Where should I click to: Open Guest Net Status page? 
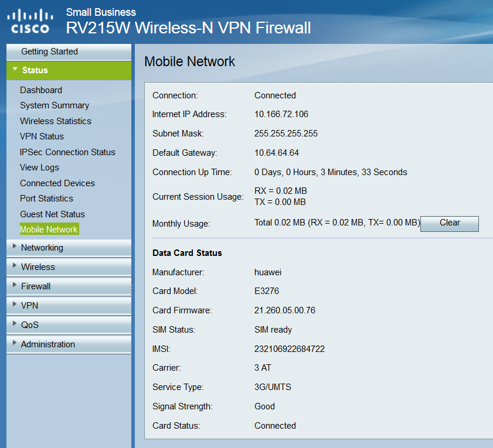(53, 214)
